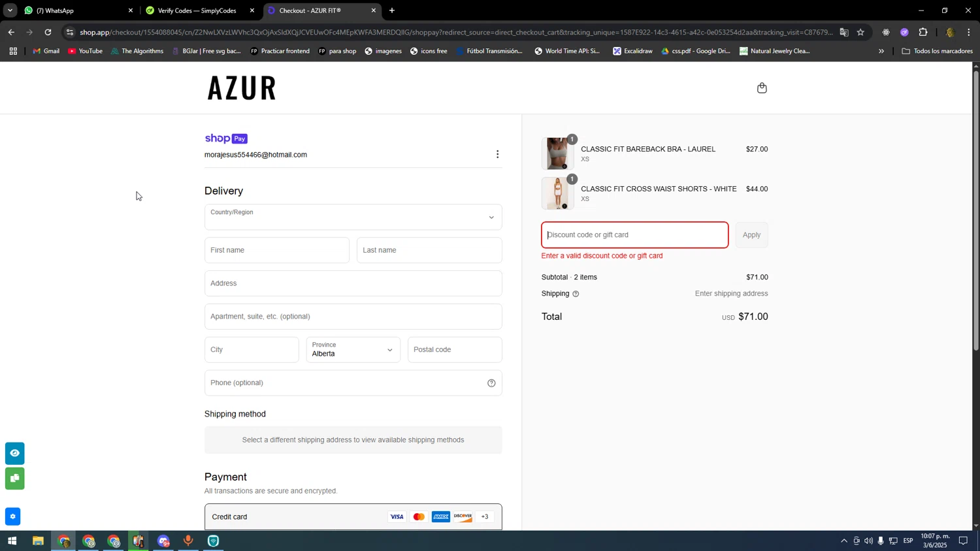Click the Visa card icon
This screenshot has height=551, width=980.
click(x=397, y=517)
